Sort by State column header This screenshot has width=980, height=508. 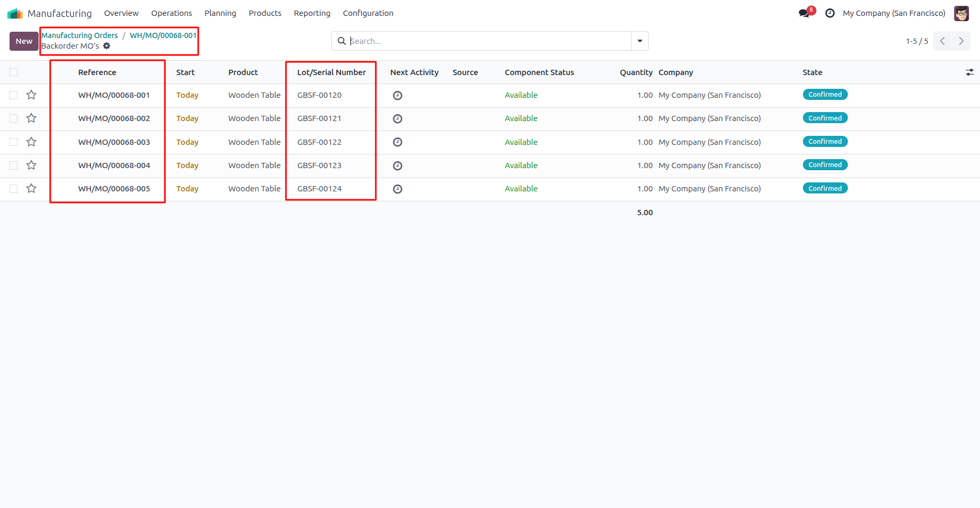[x=812, y=72]
